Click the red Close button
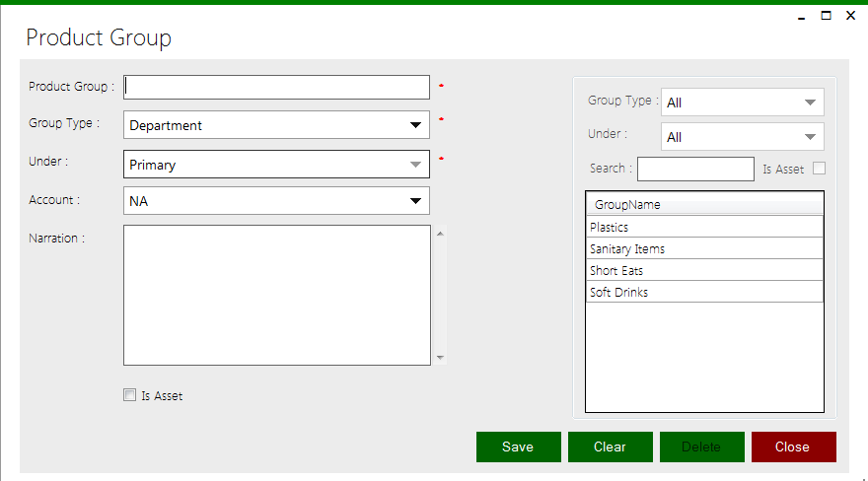This screenshot has width=868, height=481. click(x=793, y=447)
